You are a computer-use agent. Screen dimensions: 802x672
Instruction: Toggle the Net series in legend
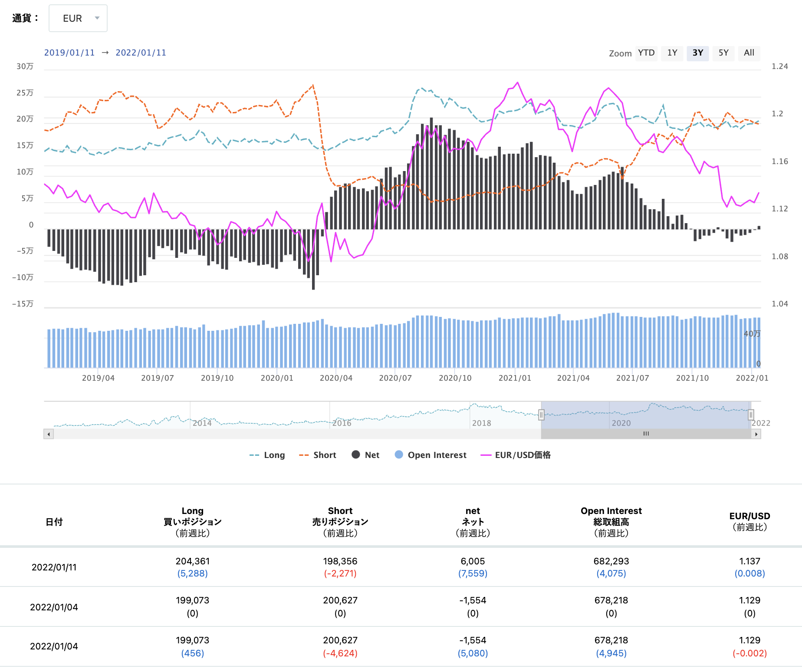(x=365, y=455)
